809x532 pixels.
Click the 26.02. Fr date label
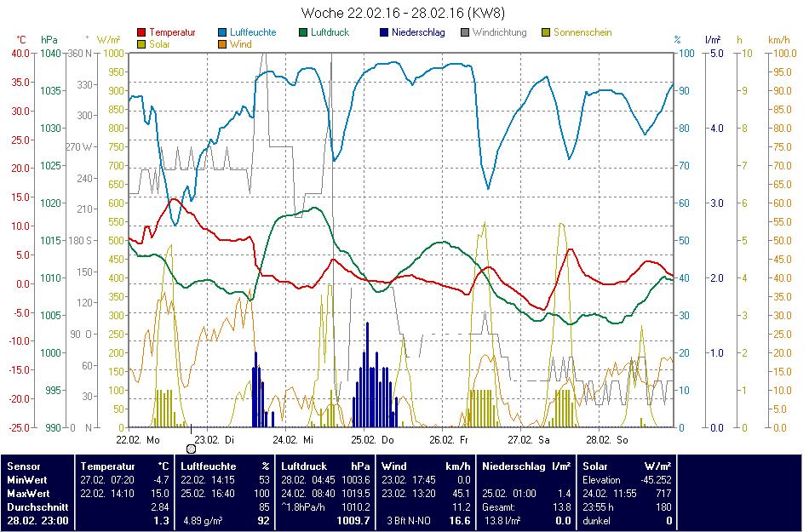(x=448, y=440)
